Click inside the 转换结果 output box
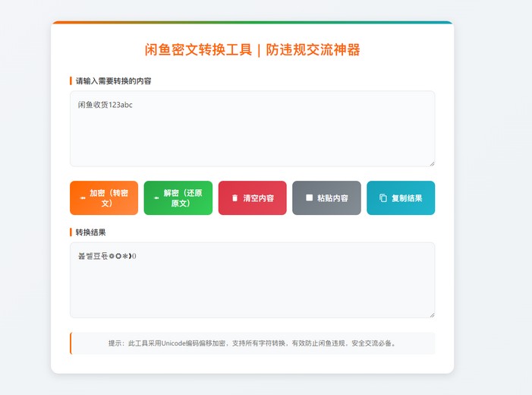The height and width of the screenshot is (395, 532). [252, 289]
